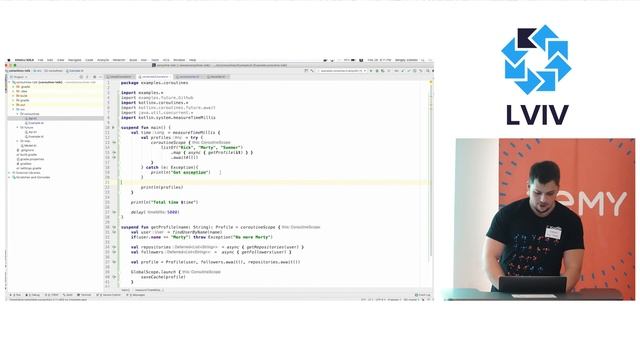
Task: Open the Terminal tool window
Action: coord(85,295)
